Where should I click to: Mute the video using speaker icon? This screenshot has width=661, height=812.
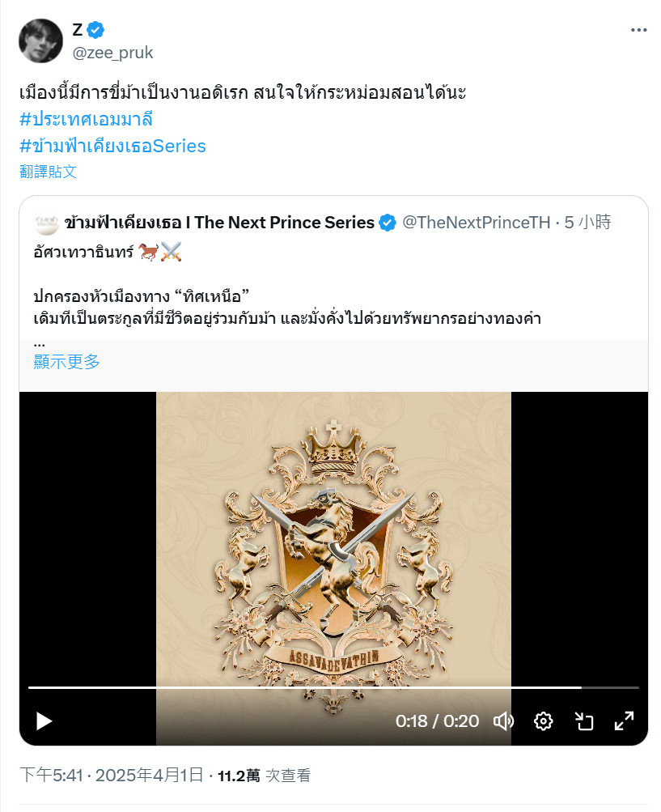click(503, 721)
